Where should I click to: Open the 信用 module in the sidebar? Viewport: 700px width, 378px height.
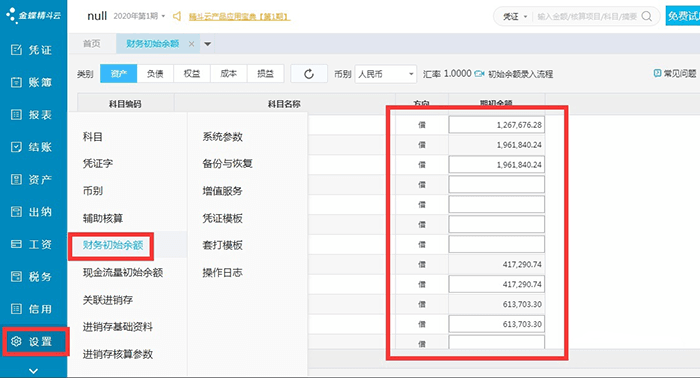pos(32,309)
